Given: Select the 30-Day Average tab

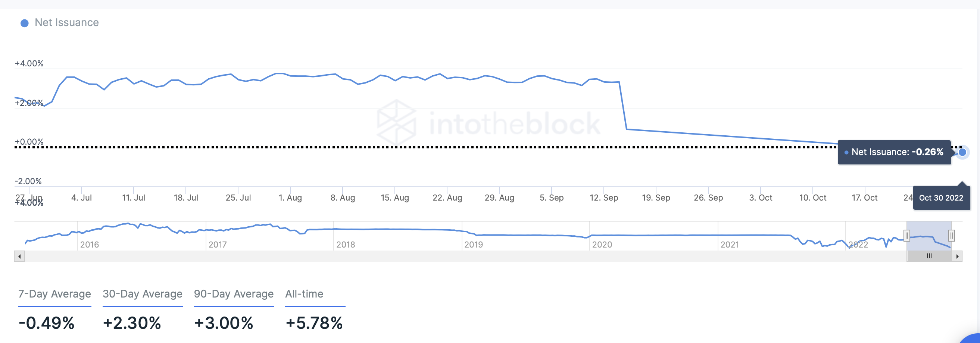Looking at the screenshot, I should coord(142,294).
